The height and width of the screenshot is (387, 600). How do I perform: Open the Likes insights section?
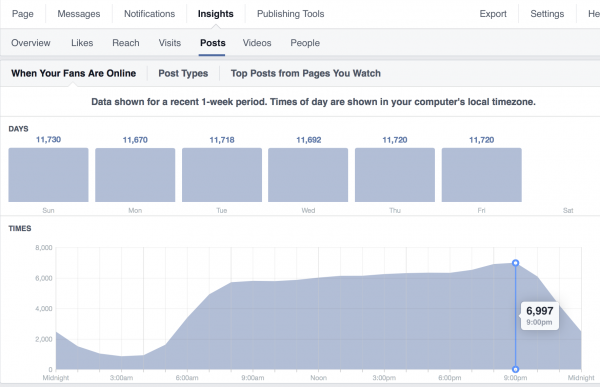point(82,43)
